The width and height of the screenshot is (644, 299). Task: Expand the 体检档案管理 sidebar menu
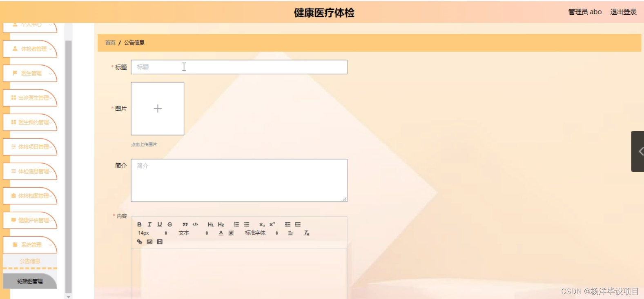(30, 196)
